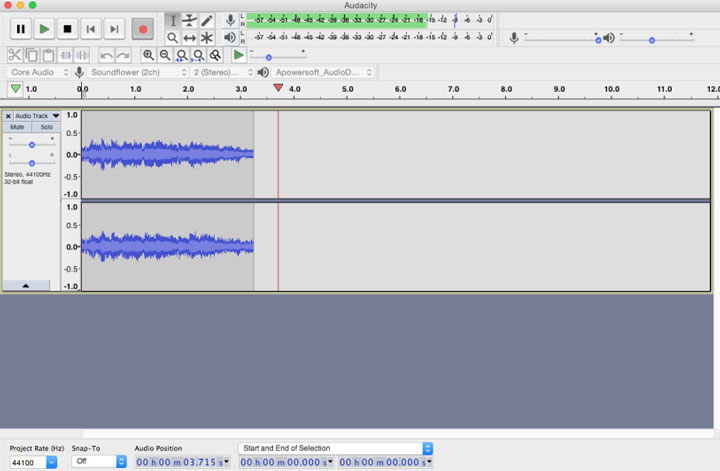Mute the Audio Track
720x471 pixels.
pyautogui.click(x=17, y=127)
